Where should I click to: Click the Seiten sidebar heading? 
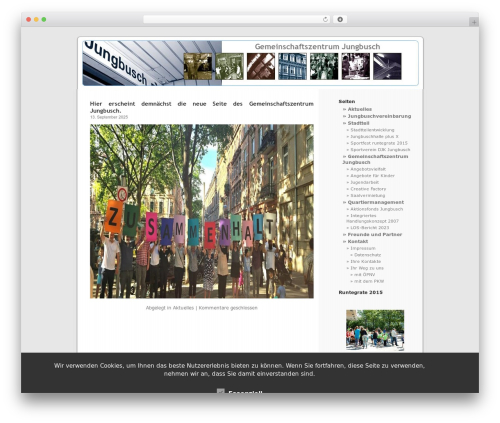347,101
